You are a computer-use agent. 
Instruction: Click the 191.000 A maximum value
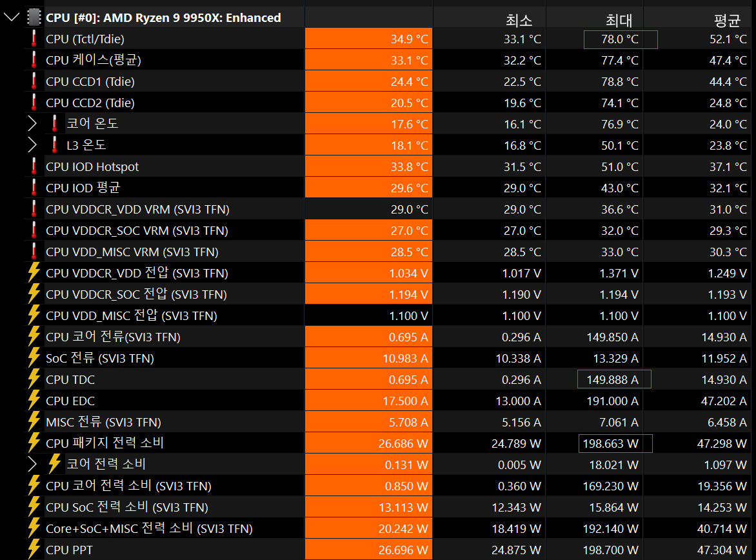613,401
